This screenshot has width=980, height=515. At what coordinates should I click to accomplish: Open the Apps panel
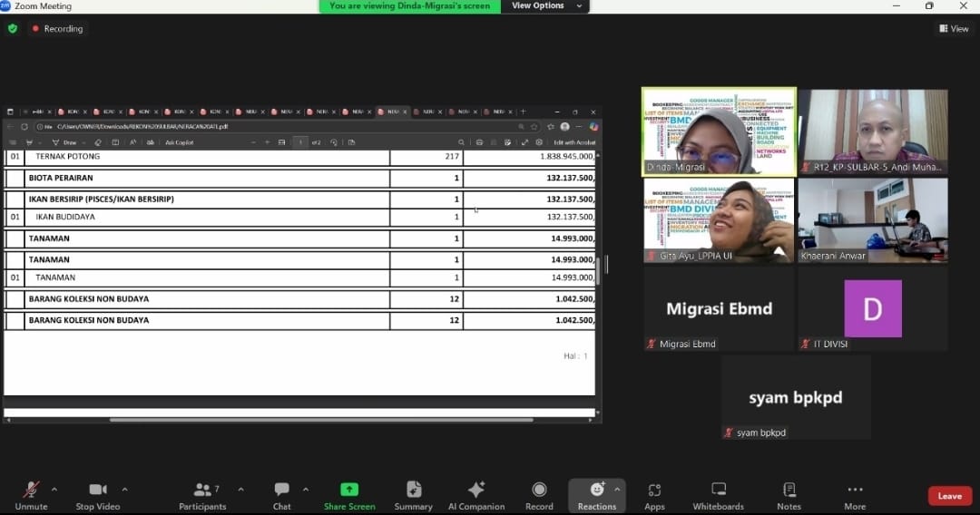654,495
